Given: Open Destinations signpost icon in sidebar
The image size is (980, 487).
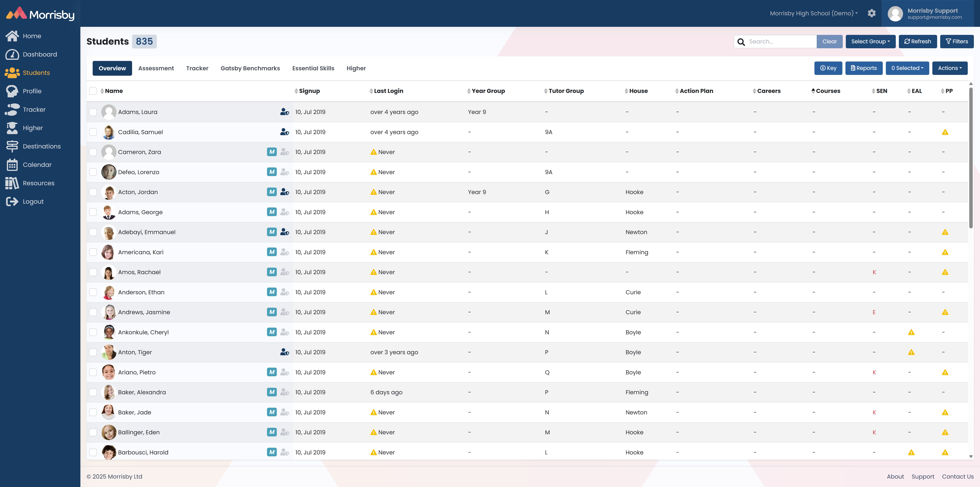Looking at the screenshot, I should coord(12,146).
